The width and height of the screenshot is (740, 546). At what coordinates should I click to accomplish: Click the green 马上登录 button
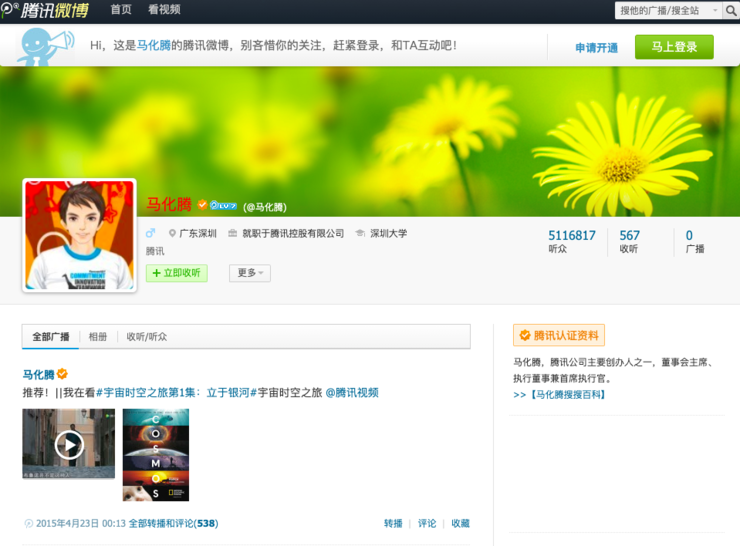674,47
